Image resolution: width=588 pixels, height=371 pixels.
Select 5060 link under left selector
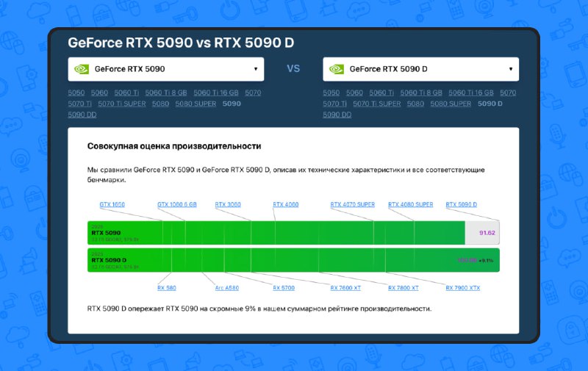click(x=99, y=93)
